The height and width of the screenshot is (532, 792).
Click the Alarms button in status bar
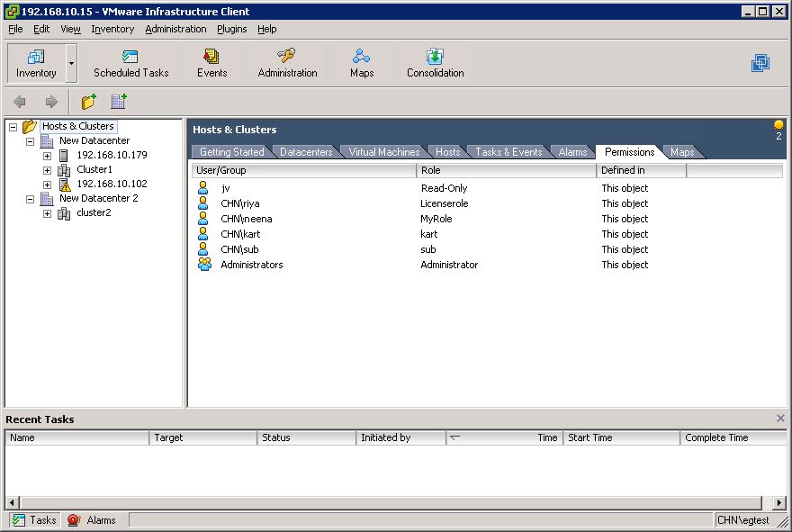(x=92, y=520)
